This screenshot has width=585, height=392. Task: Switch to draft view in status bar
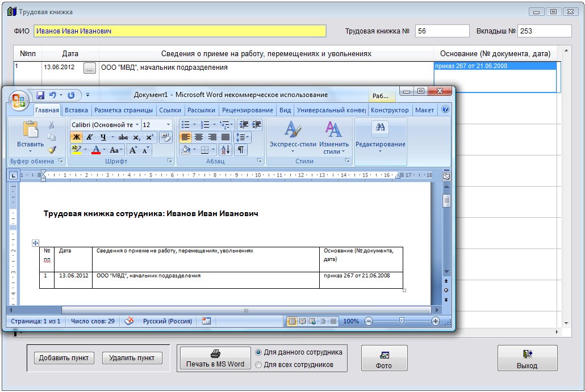click(x=333, y=321)
